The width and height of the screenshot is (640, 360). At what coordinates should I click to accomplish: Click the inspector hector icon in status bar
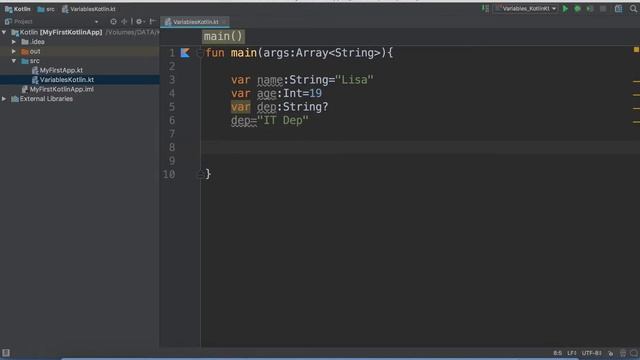(x=623, y=353)
